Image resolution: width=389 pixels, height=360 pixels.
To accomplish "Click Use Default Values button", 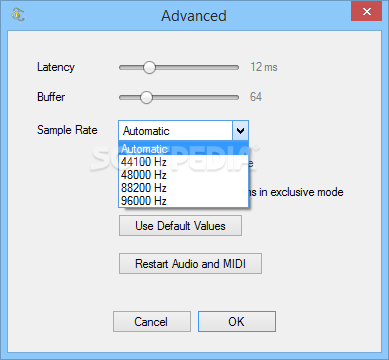I will (180, 226).
